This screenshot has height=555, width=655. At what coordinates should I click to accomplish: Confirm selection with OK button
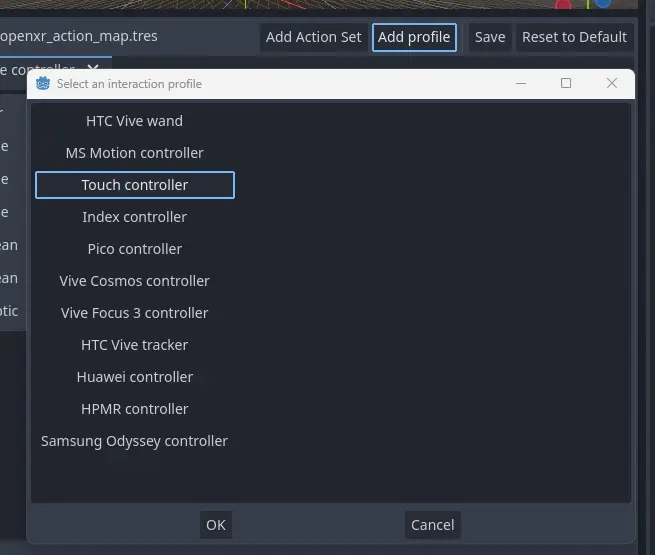(x=215, y=525)
